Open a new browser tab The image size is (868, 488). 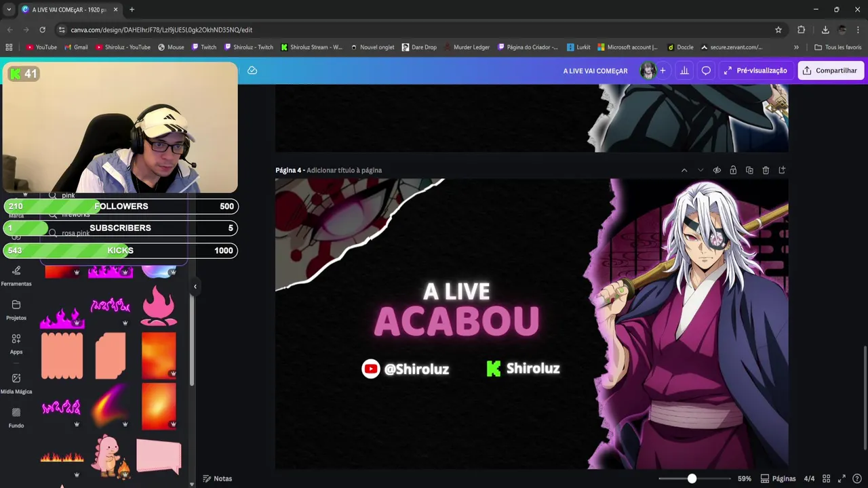[132, 9]
